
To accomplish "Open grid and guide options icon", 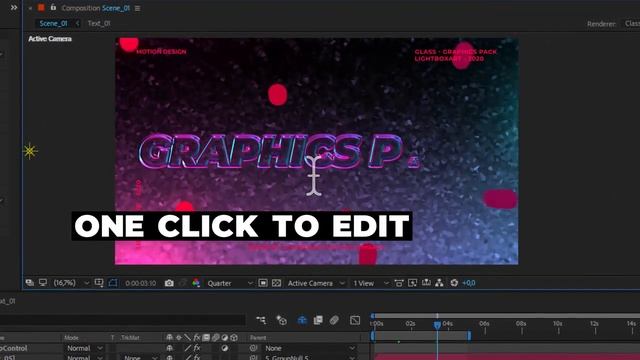I will (99, 282).
